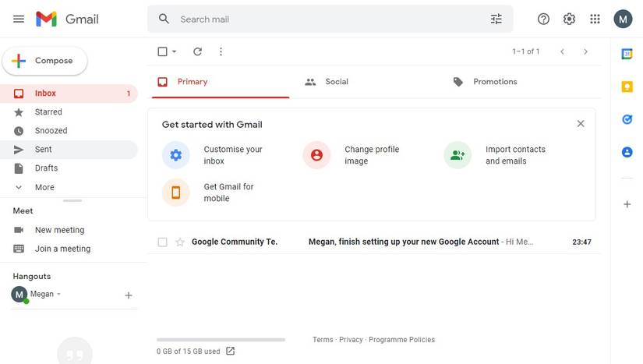This screenshot has height=364, width=643.
Task: Expand the More labels list
Action: [x=44, y=187]
